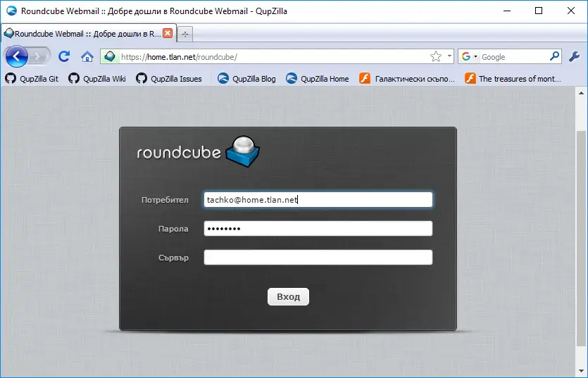The width and height of the screenshot is (588, 378).
Task: Click the search magnifier icon
Action: point(554,56)
